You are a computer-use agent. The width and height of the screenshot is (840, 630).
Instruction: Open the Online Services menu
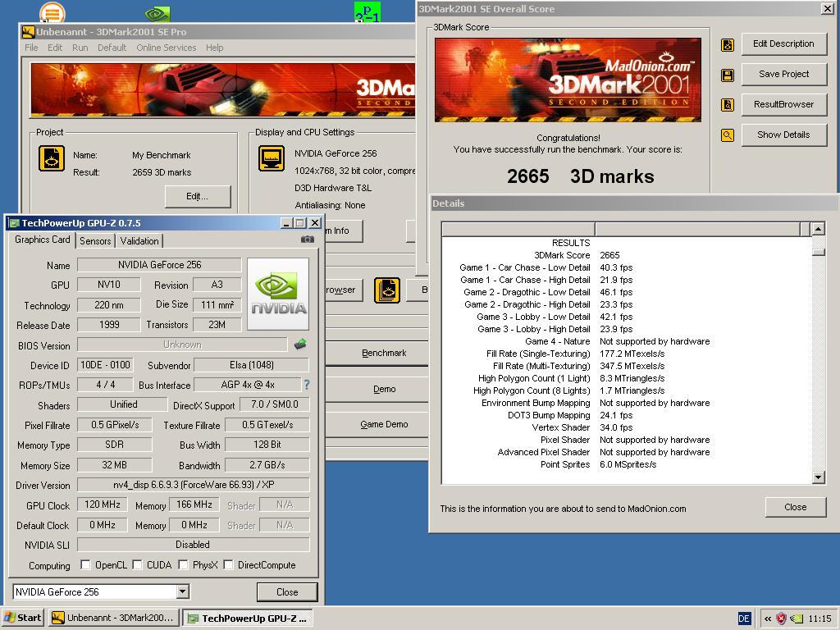tap(166, 48)
